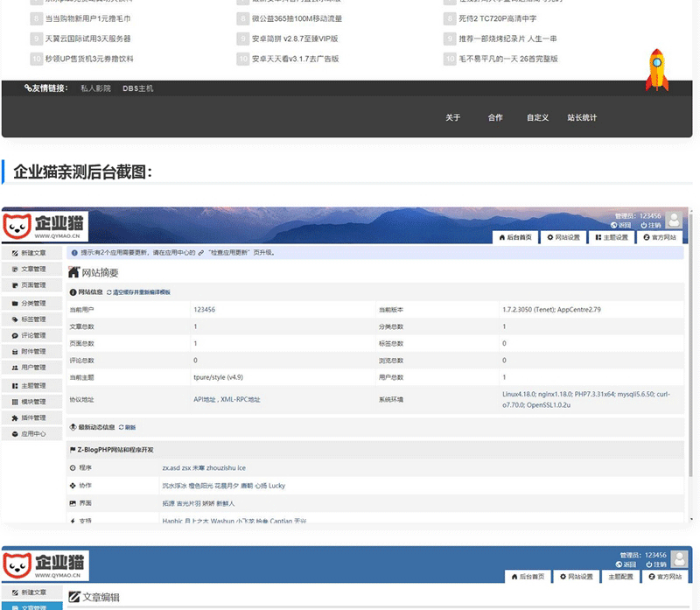Open the 私人影院 friend link
700x610 pixels.
[95, 88]
